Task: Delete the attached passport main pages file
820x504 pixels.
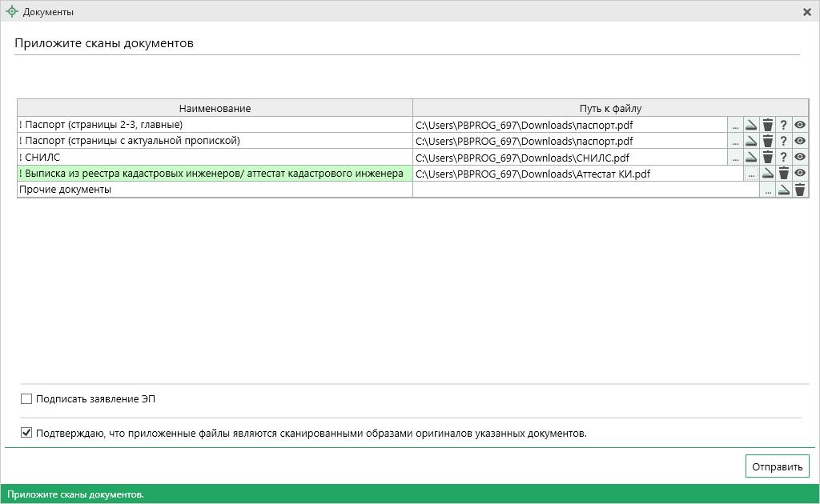Action: click(x=767, y=125)
